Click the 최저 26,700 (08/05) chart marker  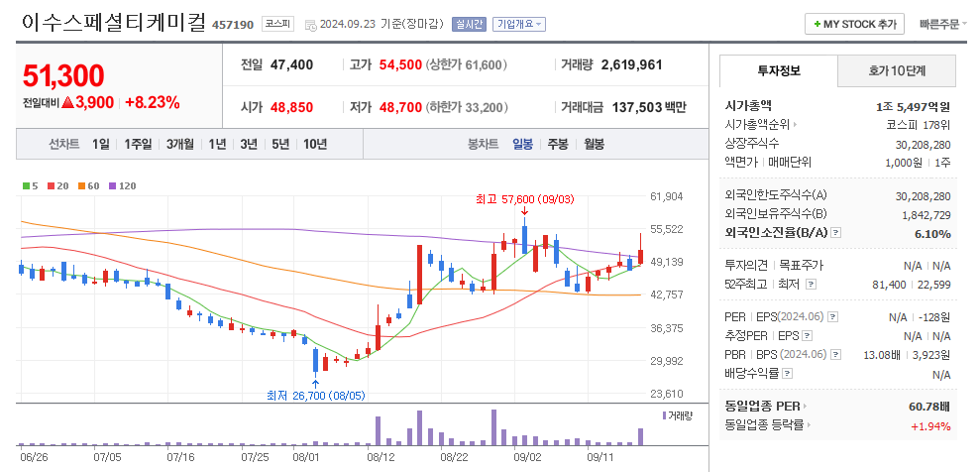tap(316, 395)
